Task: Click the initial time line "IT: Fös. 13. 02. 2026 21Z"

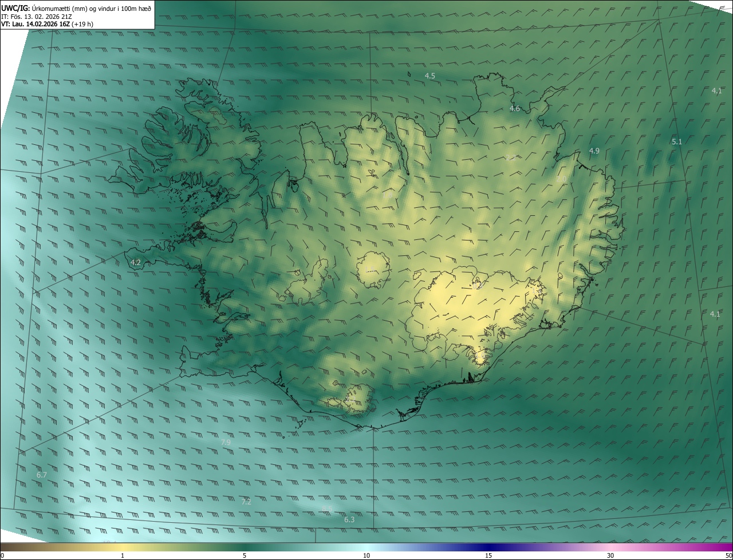Action: click(x=37, y=16)
